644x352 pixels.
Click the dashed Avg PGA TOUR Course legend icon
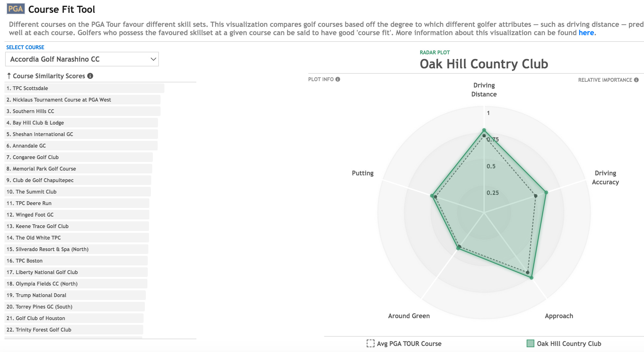click(x=370, y=344)
